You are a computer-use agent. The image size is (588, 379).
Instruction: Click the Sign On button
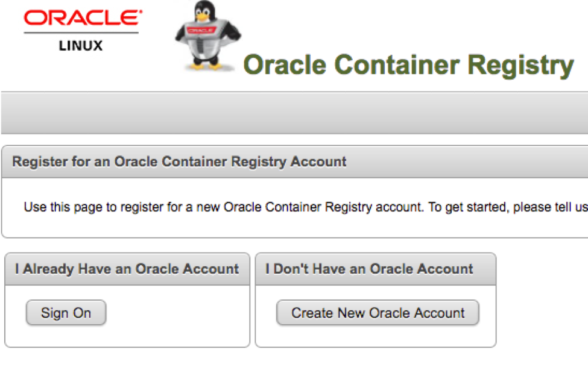[66, 313]
